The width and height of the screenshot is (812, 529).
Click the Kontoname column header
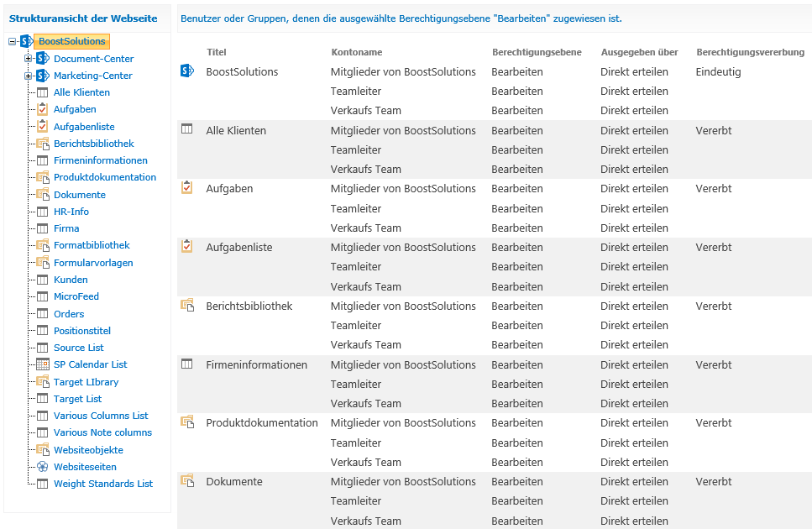tap(357, 52)
